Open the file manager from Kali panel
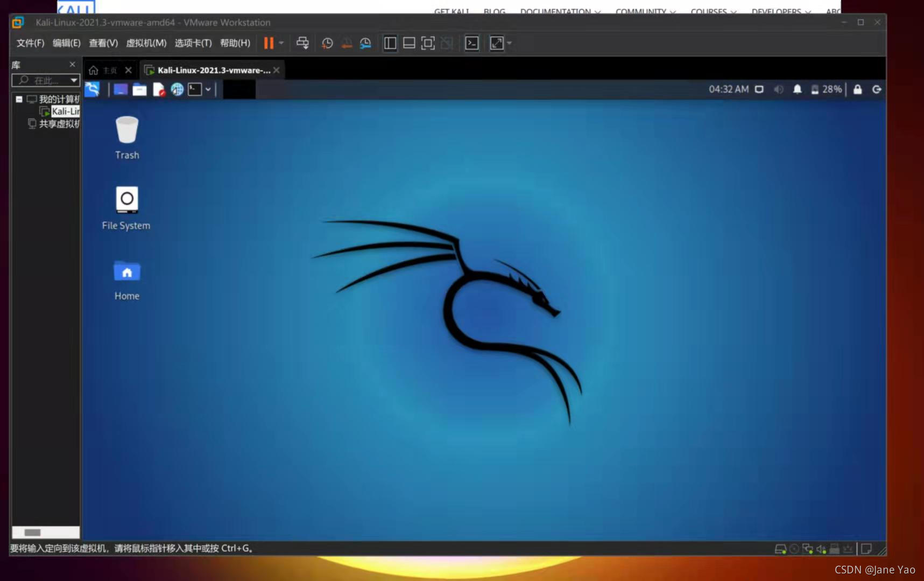 139,89
